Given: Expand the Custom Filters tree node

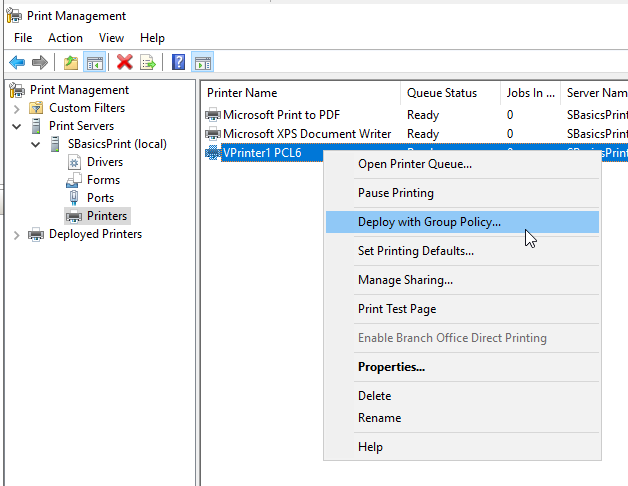Looking at the screenshot, I should pos(16,108).
